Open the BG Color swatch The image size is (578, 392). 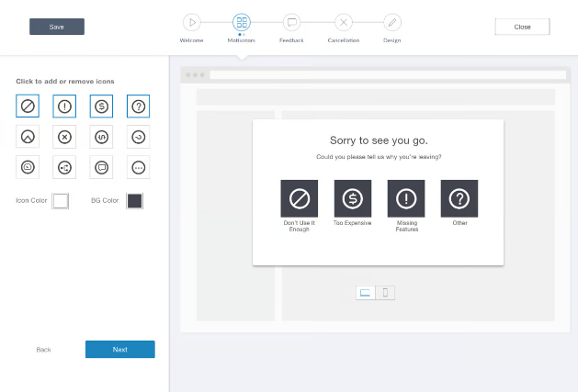pyautogui.click(x=134, y=201)
